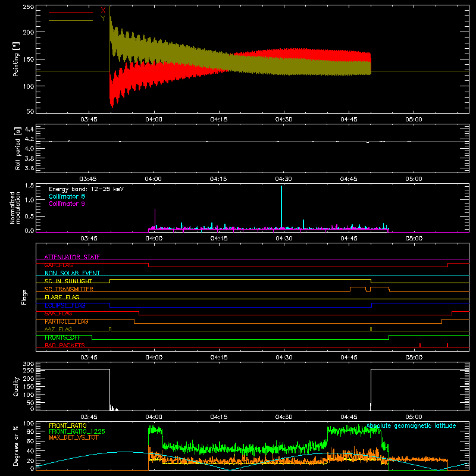Viewport: 476px width, 476px height.
Task: Click the tall cyan Collimator 8 spike near 04:30
Action: coord(281,206)
